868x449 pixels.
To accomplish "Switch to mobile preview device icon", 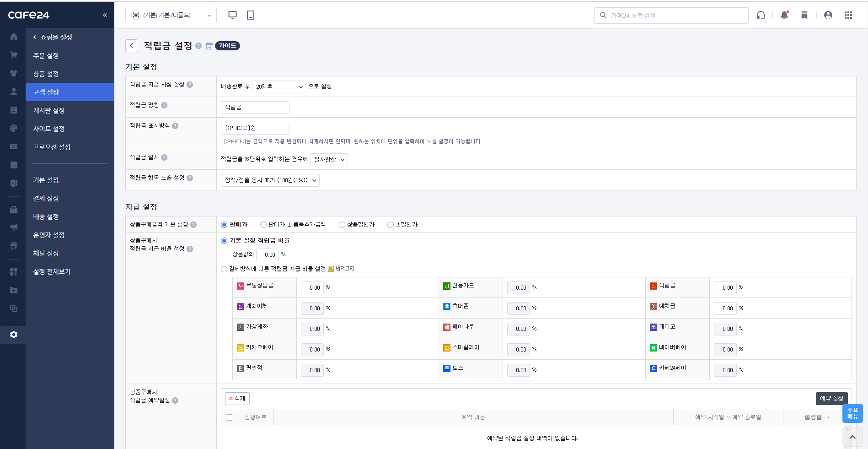I will pos(251,15).
